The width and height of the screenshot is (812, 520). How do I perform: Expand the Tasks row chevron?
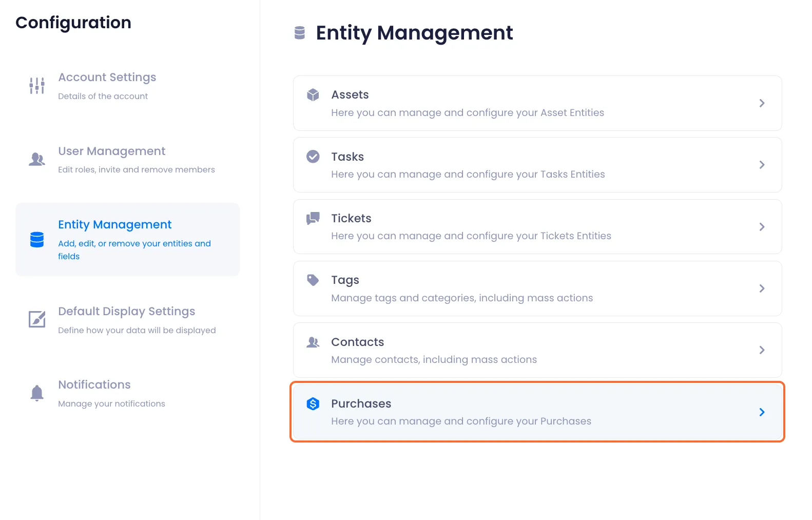(x=762, y=165)
